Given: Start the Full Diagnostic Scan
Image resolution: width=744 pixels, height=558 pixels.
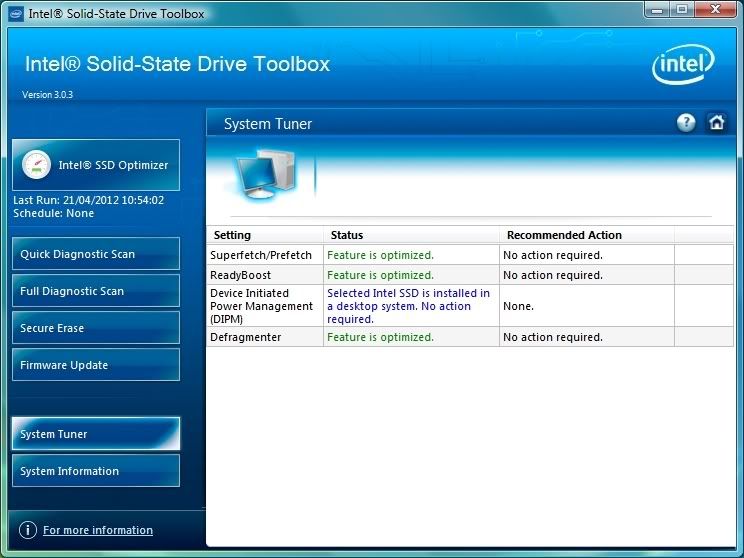Looking at the screenshot, I should [x=96, y=291].
